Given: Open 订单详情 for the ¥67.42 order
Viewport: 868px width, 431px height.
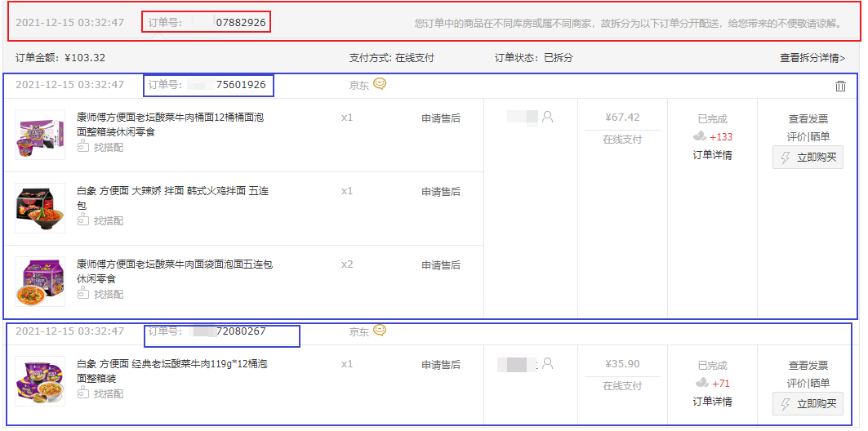Looking at the screenshot, I should pos(713,155).
